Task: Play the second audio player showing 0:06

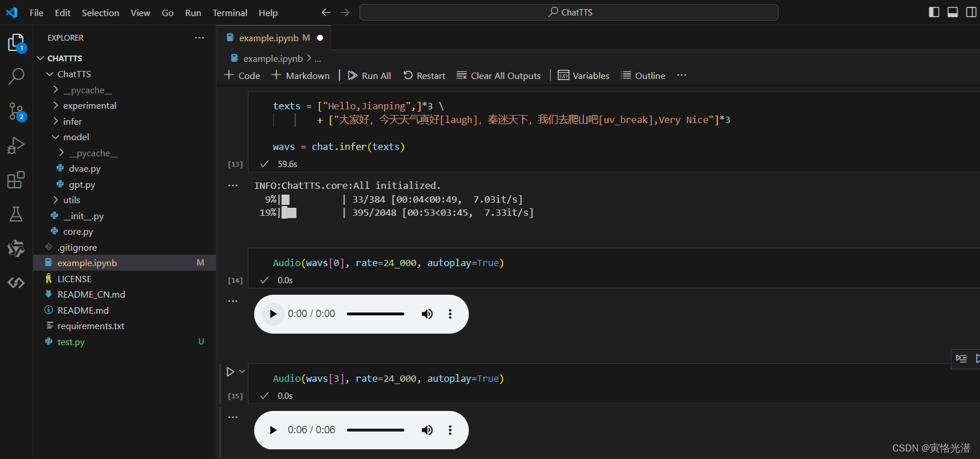Action: coord(273,430)
